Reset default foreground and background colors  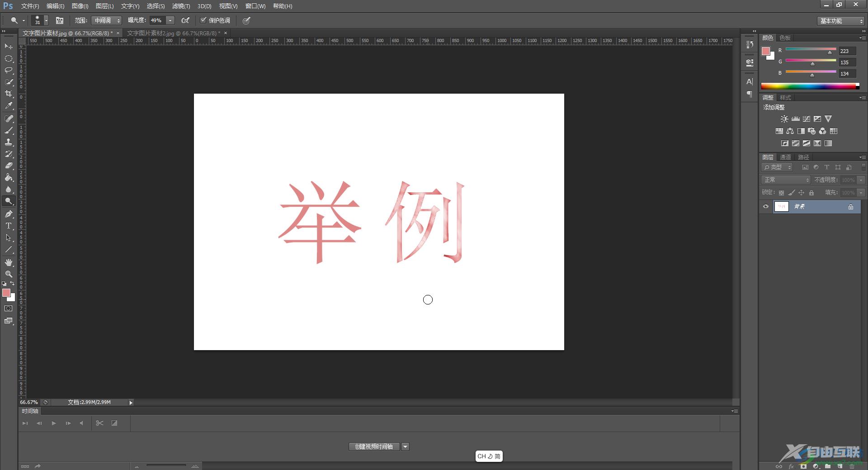pyautogui.click(x=4, y=284)
